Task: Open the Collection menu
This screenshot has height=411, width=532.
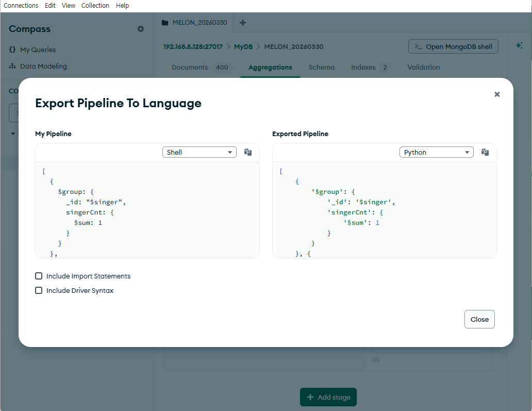Action: [95, 6]
